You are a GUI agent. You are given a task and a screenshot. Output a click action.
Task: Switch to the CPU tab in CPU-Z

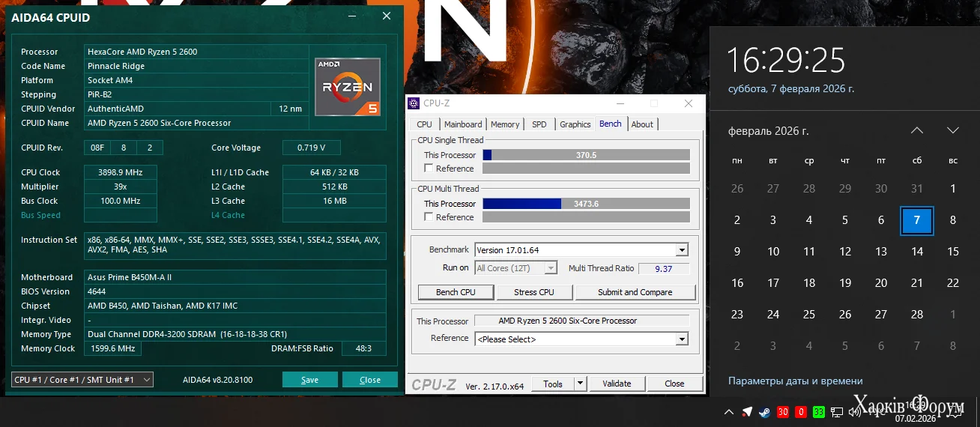[424, 124]
